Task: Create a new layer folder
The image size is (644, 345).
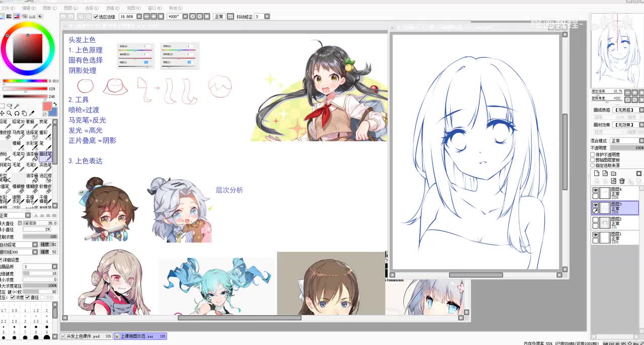Action: [x=613, y=174]
